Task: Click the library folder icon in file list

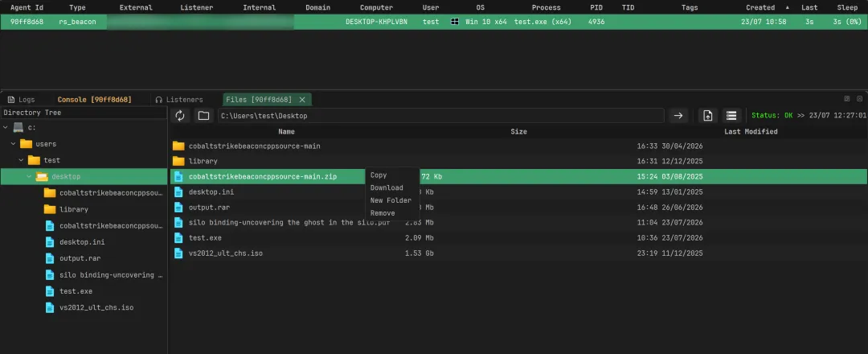Action: tap(178, 161)
